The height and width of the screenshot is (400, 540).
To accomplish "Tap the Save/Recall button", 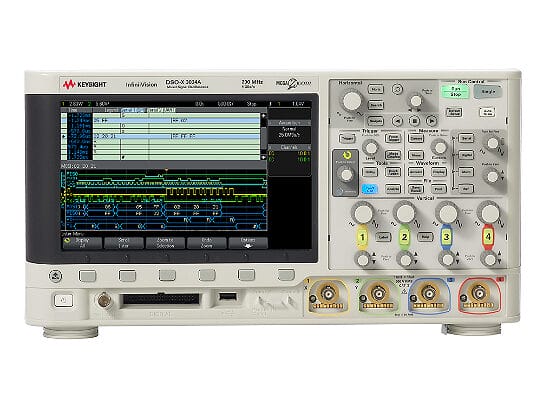I will coord(416,188).
